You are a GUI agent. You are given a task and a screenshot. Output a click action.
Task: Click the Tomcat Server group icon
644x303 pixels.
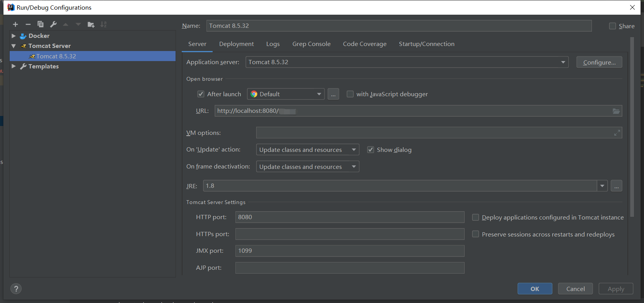pyautogui.click(x=23, y=46)
